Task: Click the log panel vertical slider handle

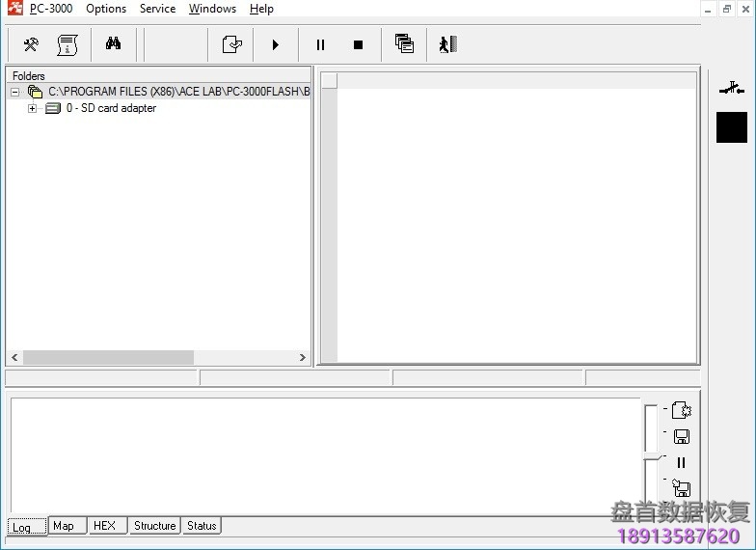Action: (653, 454)
